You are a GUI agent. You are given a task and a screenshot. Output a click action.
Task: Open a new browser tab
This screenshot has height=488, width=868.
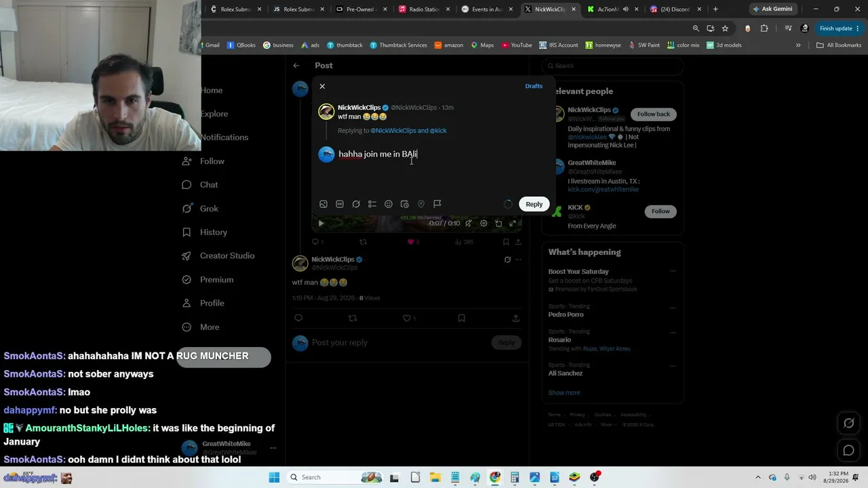click(715, 9)
